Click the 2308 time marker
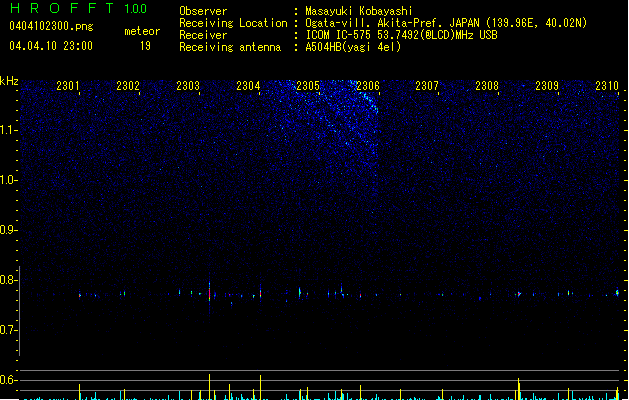Viewport: 629px width, 400px height. [487, 86]
